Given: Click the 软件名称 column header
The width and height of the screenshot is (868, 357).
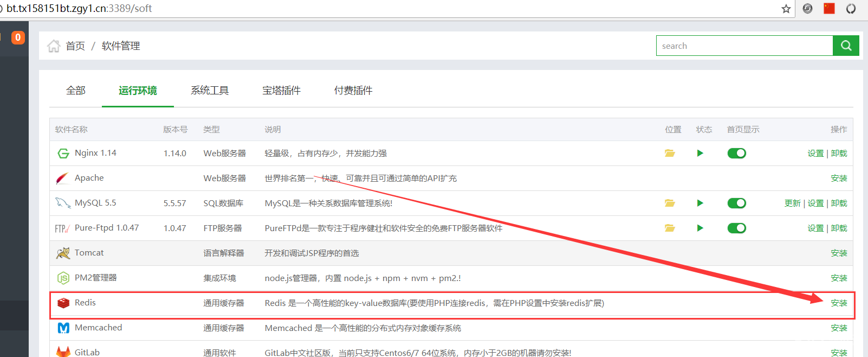Looking at the screenshot, I should click(72, 130).
